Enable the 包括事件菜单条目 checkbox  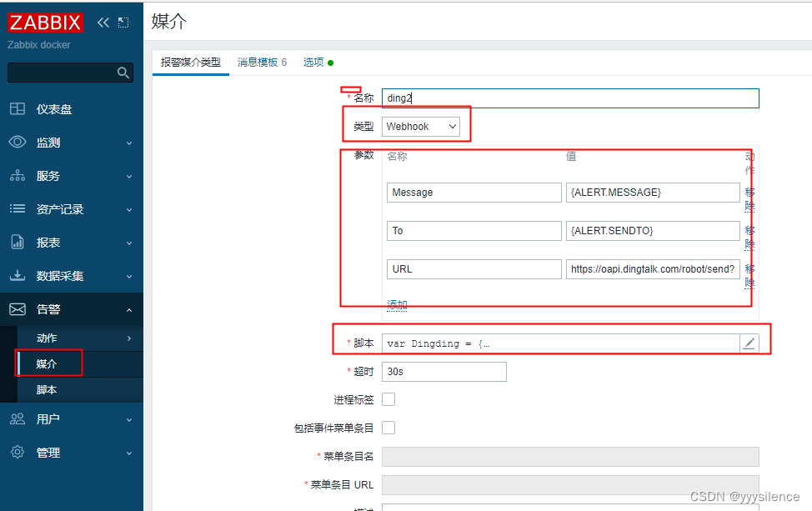click(x=388, y=428)
